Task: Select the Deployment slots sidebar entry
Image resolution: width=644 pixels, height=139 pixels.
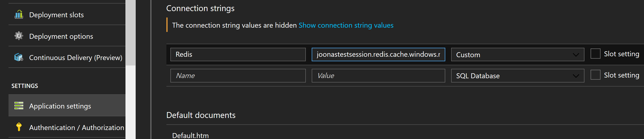Action: coord(56,14)
